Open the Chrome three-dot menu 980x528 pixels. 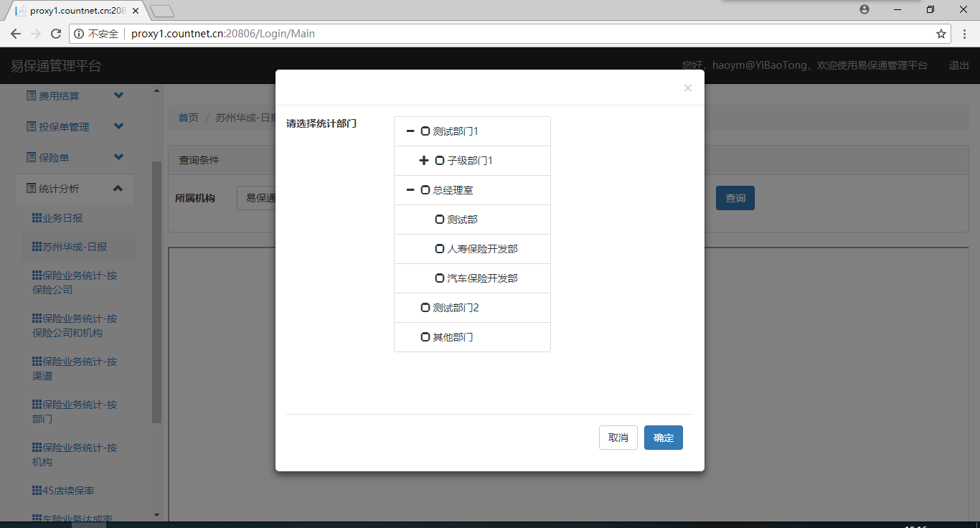[x=965, y=34]
